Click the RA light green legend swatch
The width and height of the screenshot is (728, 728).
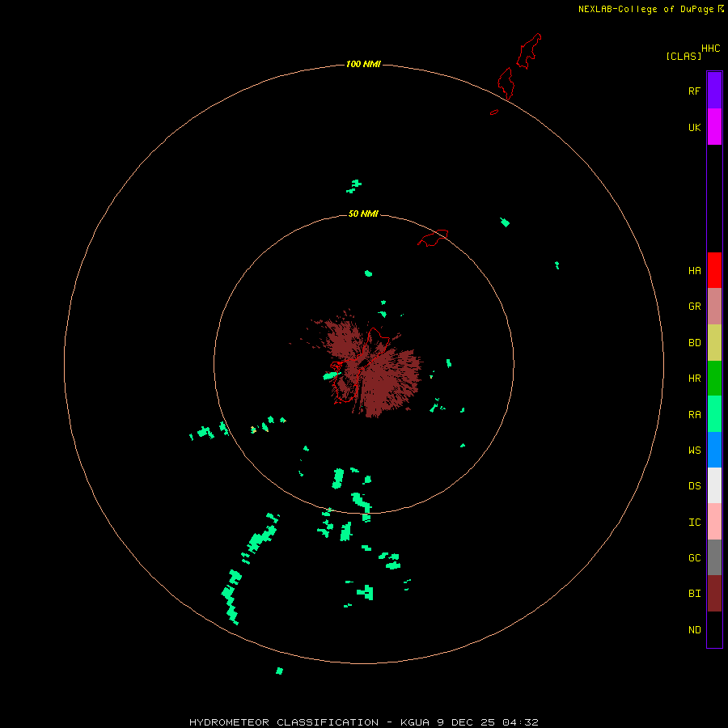[x=714, y=414]
